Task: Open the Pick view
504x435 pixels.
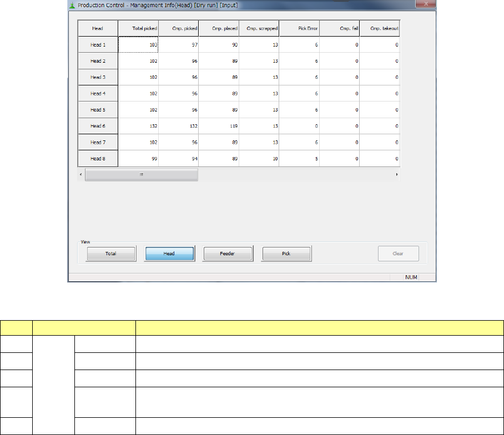Action: 286,254
